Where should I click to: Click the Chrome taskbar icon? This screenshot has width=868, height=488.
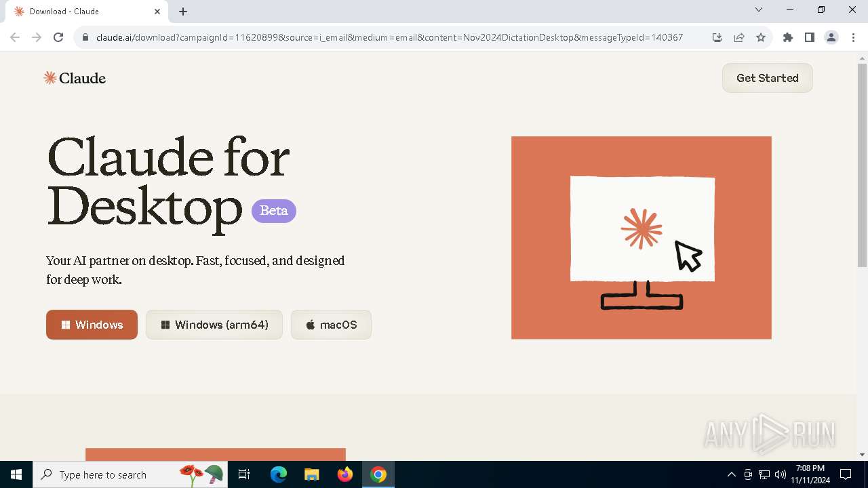[x=378, y=474]
